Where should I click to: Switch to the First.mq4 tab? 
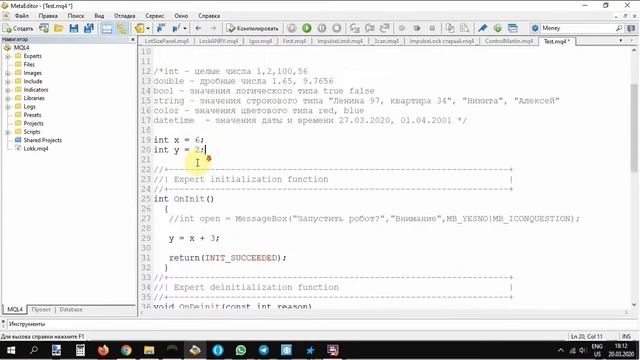294,41
